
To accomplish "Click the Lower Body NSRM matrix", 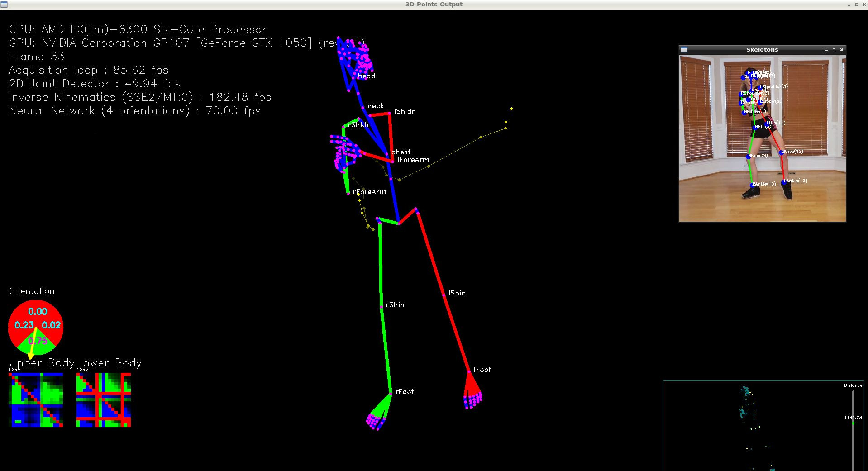I will point(104,400).
